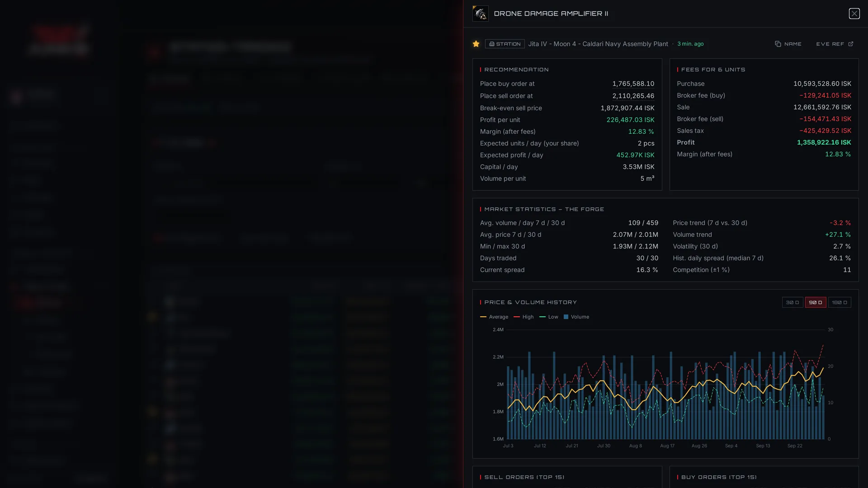Screen dimensions: 868x488
Task: Click expected profit per day 452.97K ISK
Action: click(x=635, y=155)
